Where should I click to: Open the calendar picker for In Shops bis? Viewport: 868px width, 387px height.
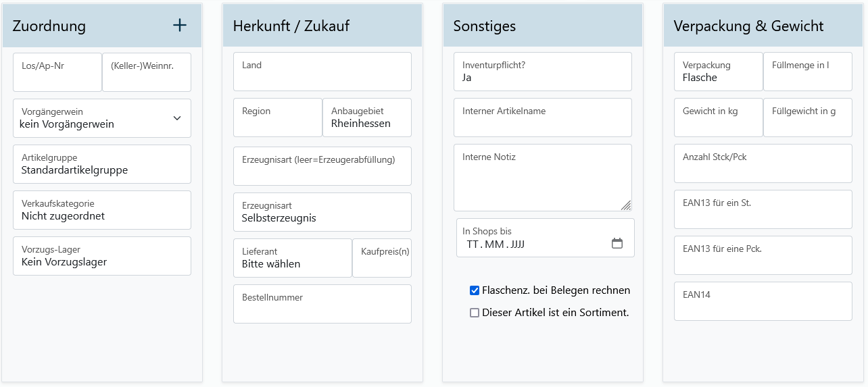click(x=617, y=244)
